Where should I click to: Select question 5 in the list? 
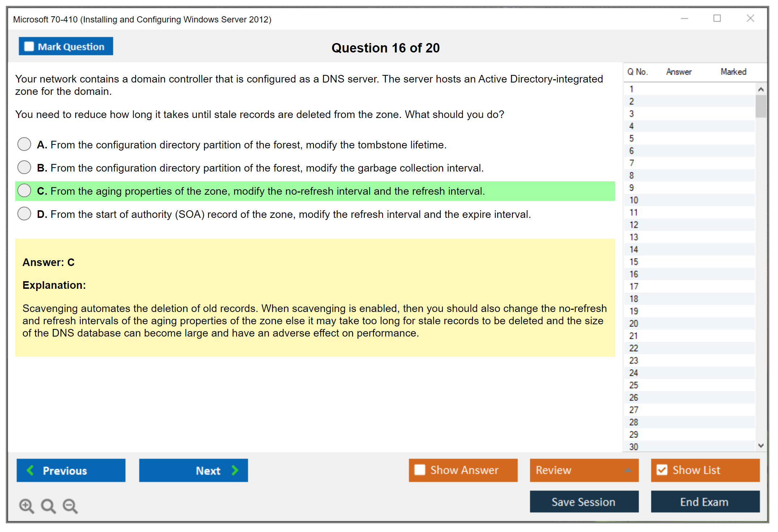[x=631, y=138]
